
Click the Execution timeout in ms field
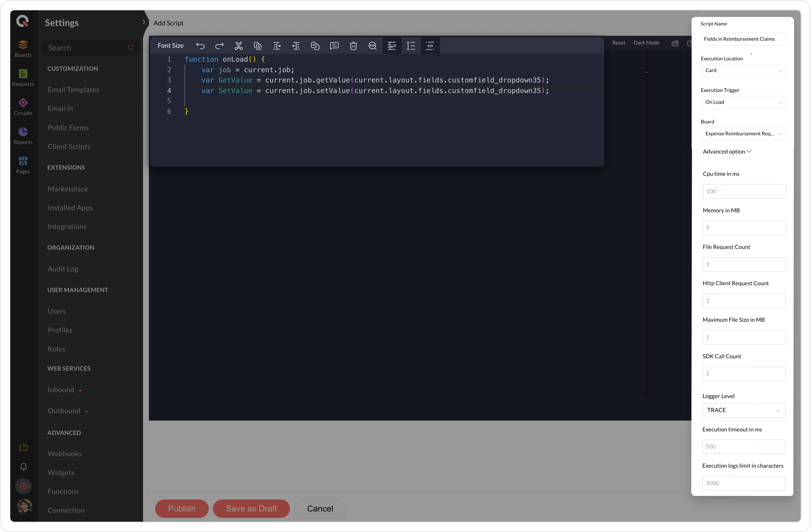(x=744, y=447)
